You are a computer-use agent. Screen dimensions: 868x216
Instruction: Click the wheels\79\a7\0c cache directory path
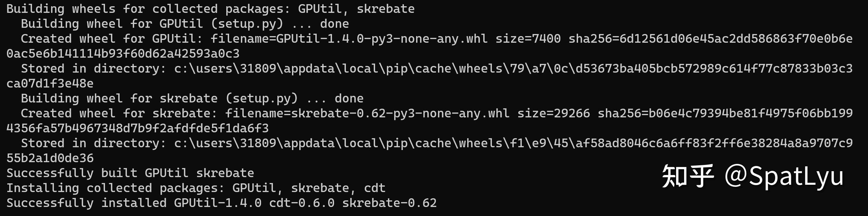(x=513, y=68)
